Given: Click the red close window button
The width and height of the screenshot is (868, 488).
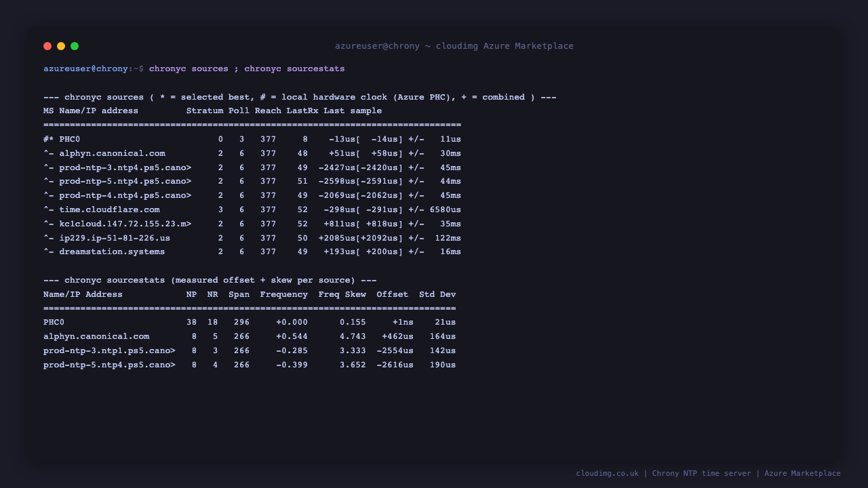Looking at the screenshot, I should [47, 46].
